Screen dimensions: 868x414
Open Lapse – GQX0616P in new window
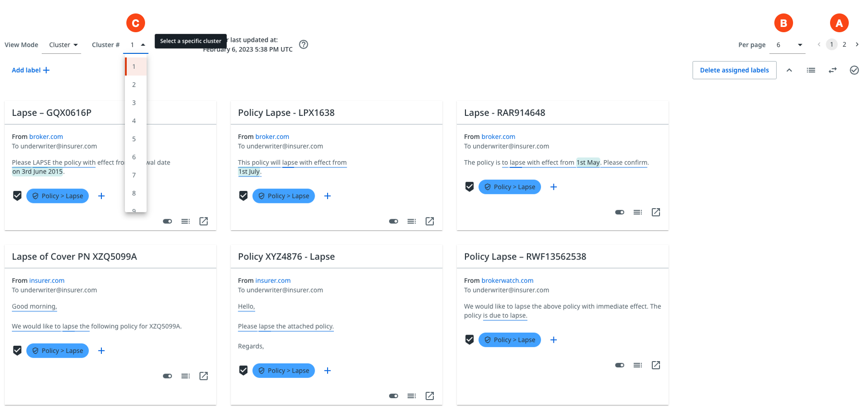point(204,221)
